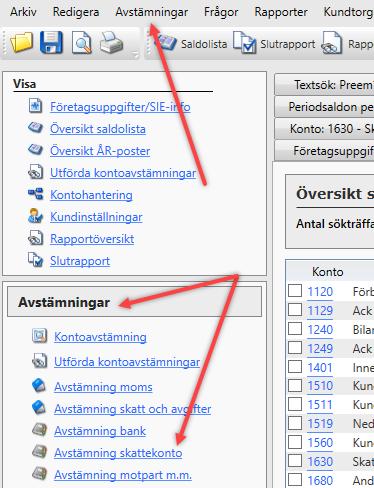Screen dimensions: 374x488
Task: Check the box for account 1560
Action: pyautogui.click(x=295, y=442)
